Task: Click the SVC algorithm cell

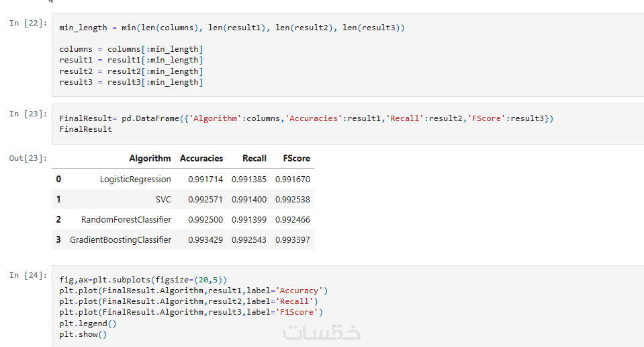Action: tap(163, 200)
